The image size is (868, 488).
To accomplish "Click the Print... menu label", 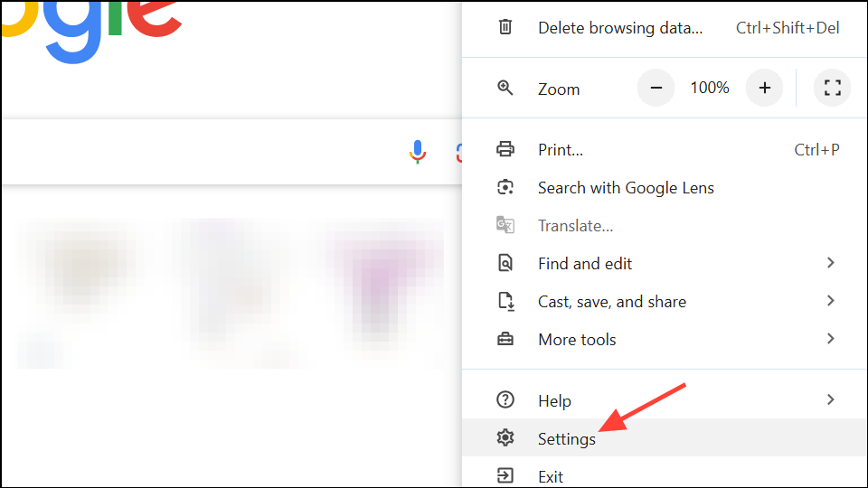I will (561, 150).
